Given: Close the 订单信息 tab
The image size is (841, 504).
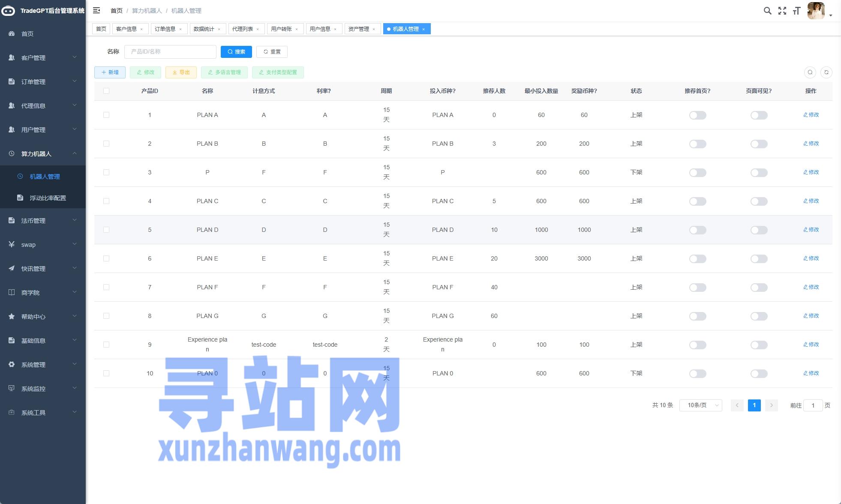Looking at the screenshot, I should tap(180, 29).
